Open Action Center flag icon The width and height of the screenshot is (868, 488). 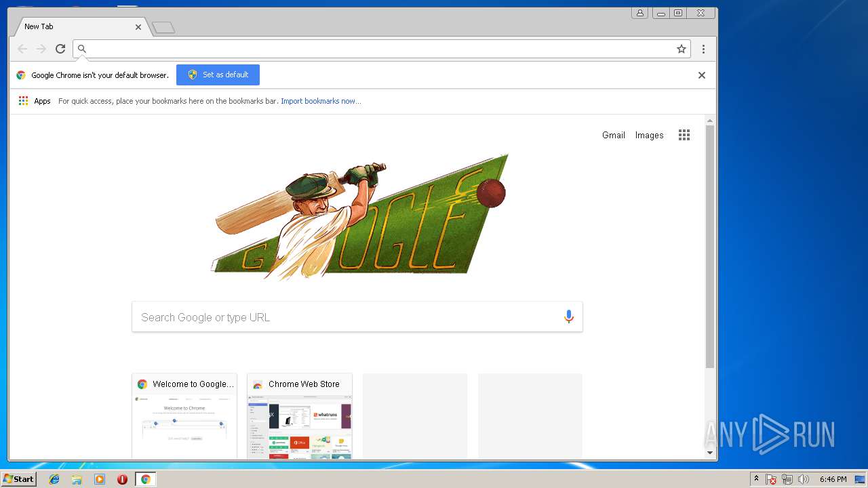[x=771, y=479]
